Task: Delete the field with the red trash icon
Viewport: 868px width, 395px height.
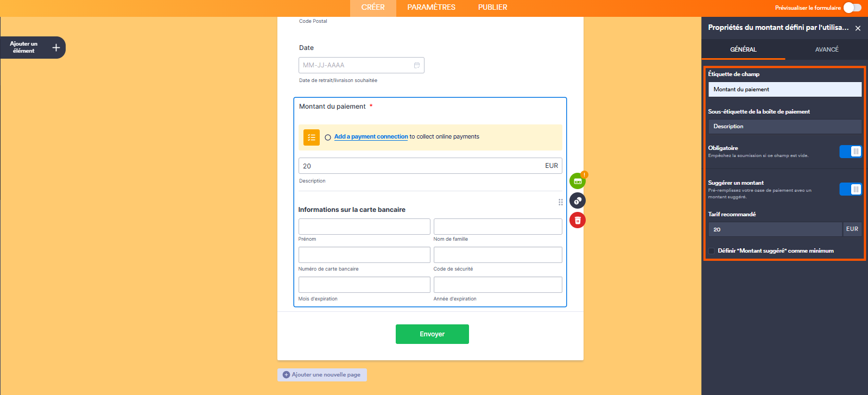Action: pos(578,220)
